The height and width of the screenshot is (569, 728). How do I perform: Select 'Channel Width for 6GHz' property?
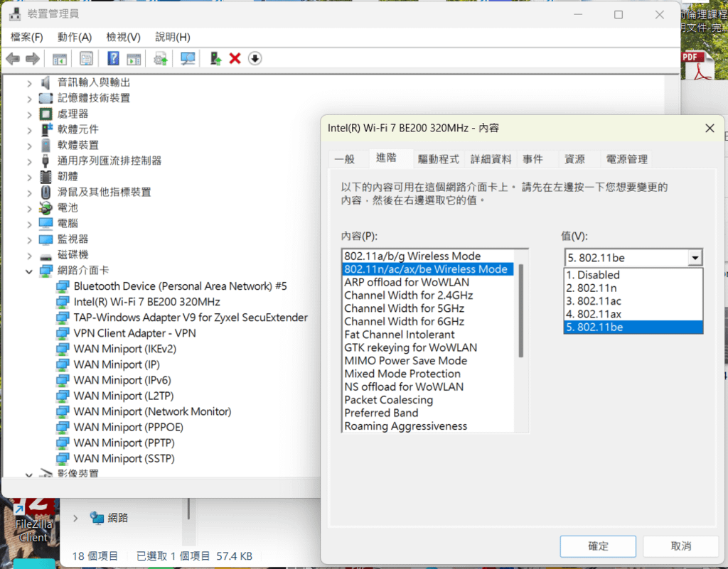point(428,321)
